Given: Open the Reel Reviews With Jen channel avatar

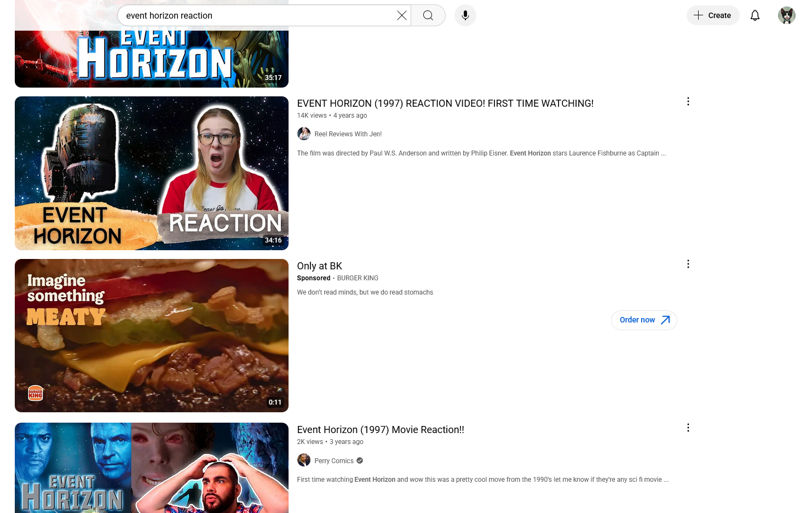Looking at the screenshot, I should click(x=304, y=134).
